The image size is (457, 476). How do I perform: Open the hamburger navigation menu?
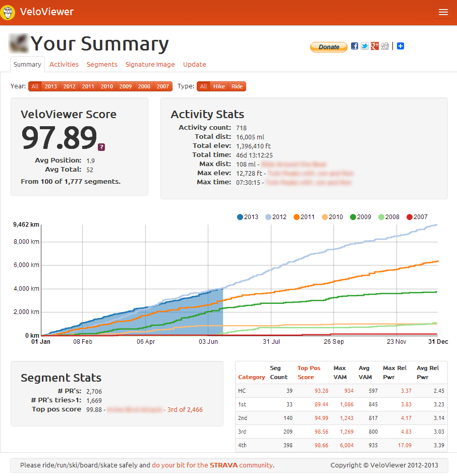click(x=443, y=12)
